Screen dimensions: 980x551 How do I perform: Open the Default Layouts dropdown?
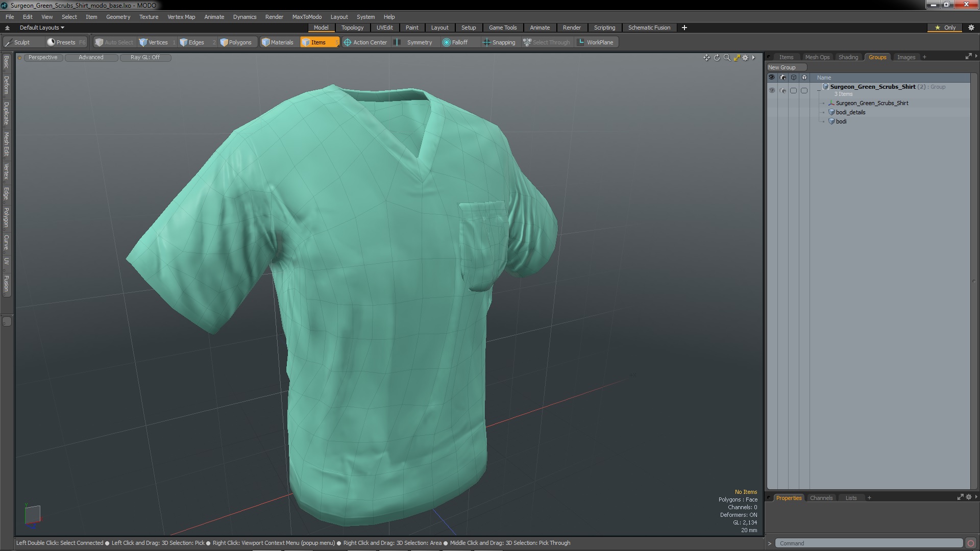42,28
